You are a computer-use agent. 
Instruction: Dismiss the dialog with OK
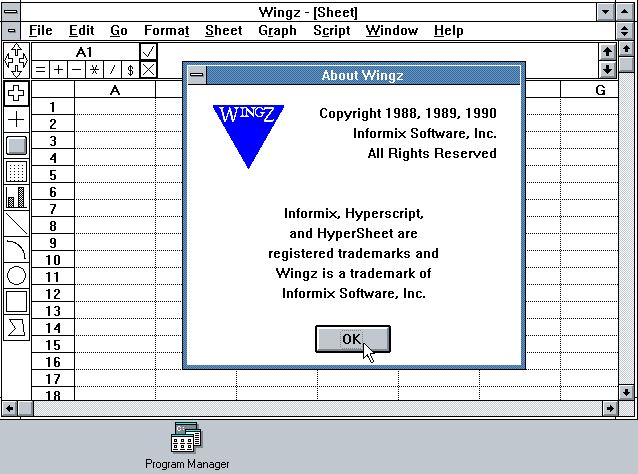click(353, 339)
